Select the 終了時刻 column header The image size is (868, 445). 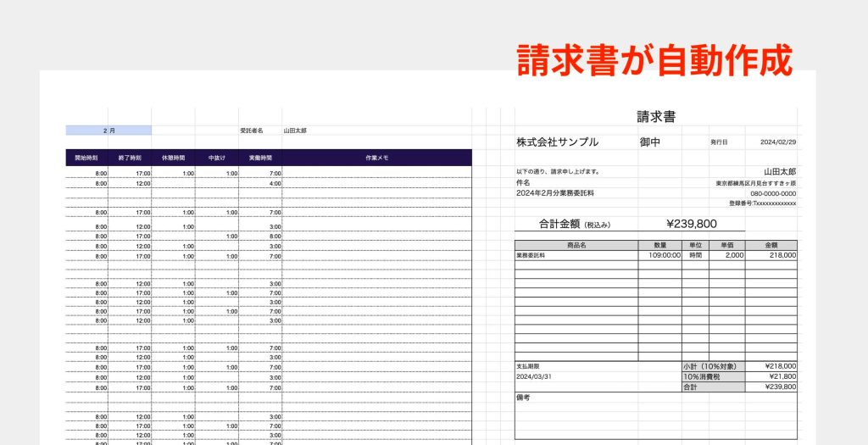pyautogui.click(x=131, y=158)
